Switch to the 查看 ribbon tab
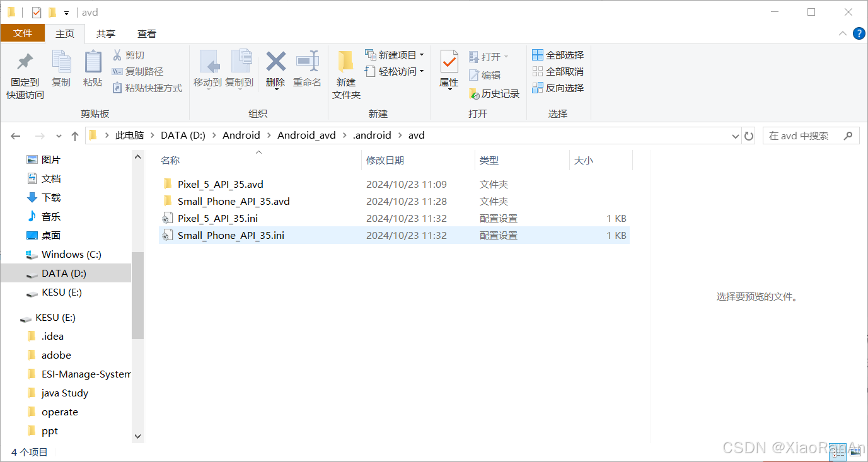Screen dimensions: 868x462 (x=146, y=33)
